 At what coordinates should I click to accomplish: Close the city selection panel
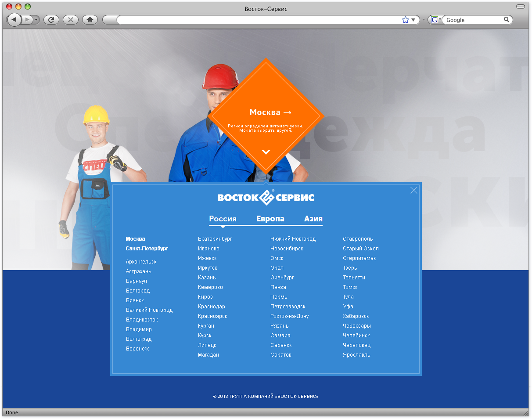(x=413, y=190)
